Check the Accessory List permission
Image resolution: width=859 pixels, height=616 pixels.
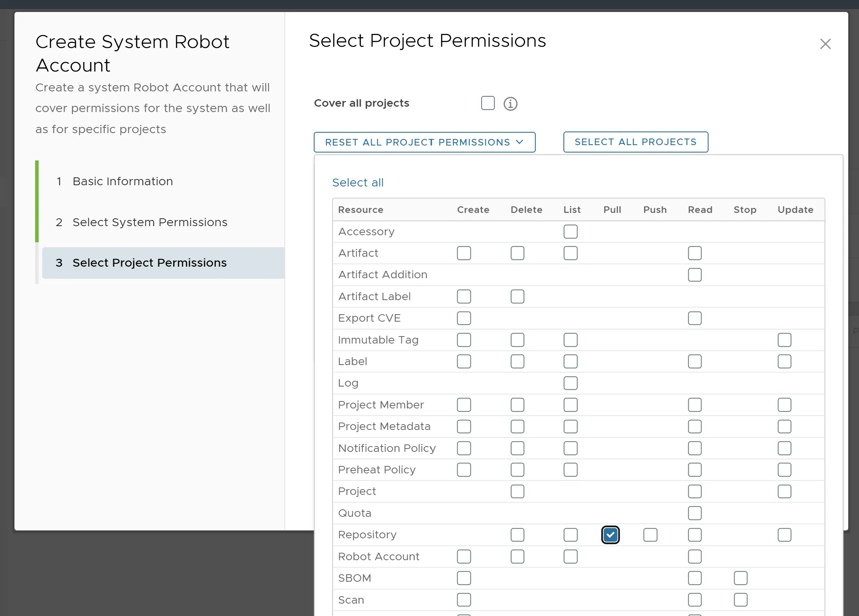[570, 232]
